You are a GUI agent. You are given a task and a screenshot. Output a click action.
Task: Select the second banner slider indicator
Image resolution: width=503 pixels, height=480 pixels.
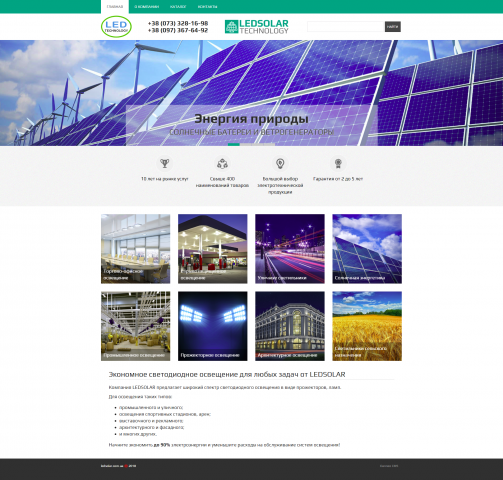pos(246,144)
